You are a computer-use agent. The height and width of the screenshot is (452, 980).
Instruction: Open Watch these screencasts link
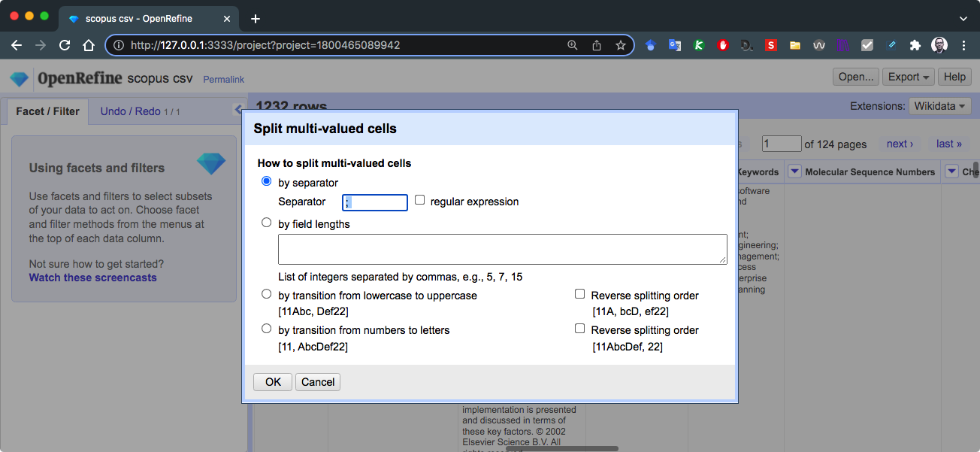click(x=93, y=278)
